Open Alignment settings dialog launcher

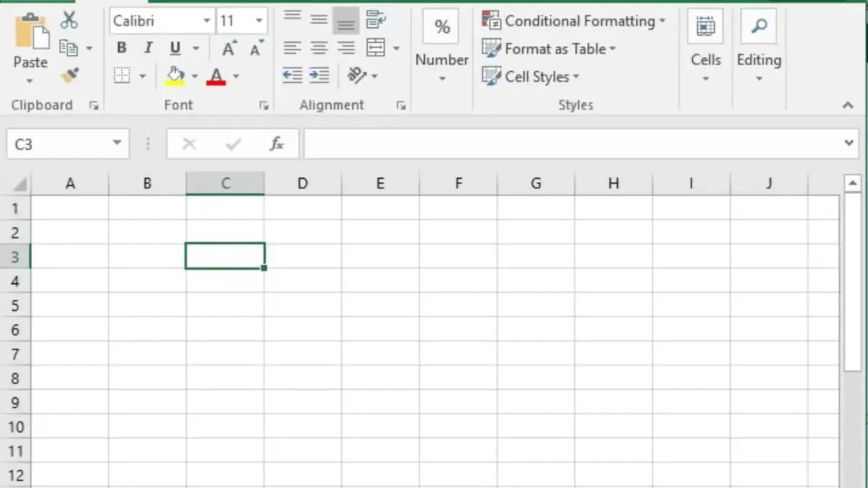click(x=401, y=106)
